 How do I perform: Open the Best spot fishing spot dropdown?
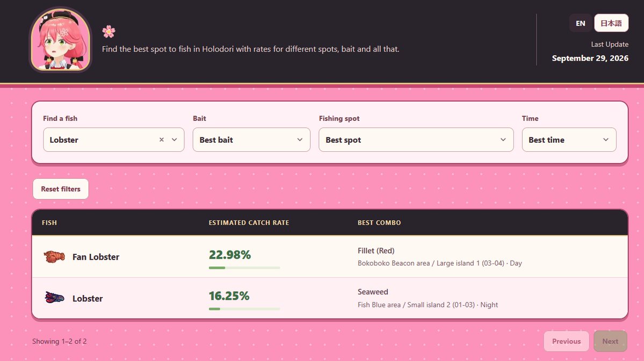(416, 139)
